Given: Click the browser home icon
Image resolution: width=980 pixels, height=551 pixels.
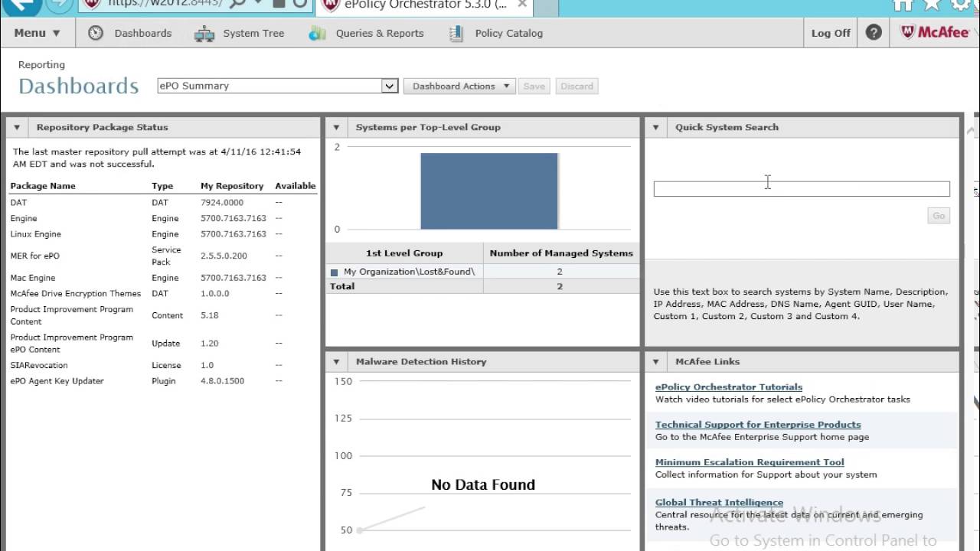Looking at the screenshot, I should [903, 5].
